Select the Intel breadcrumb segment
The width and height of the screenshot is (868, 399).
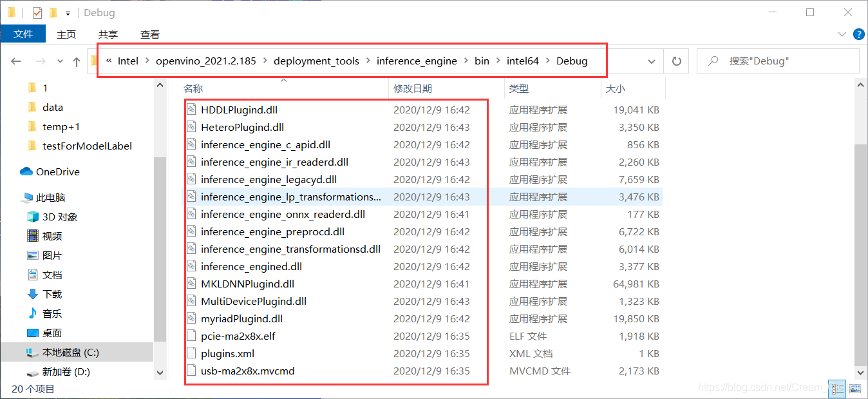point(128,61)
